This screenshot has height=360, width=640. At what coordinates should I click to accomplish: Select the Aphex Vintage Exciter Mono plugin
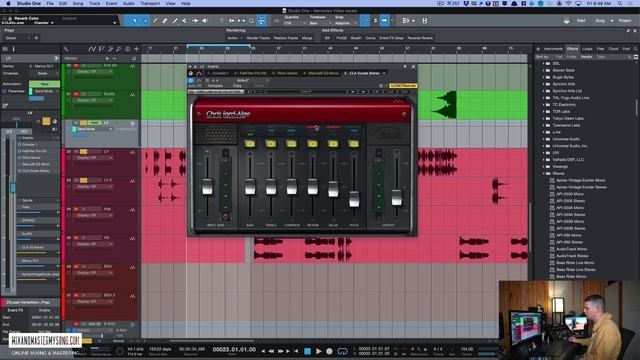(581, 180)
